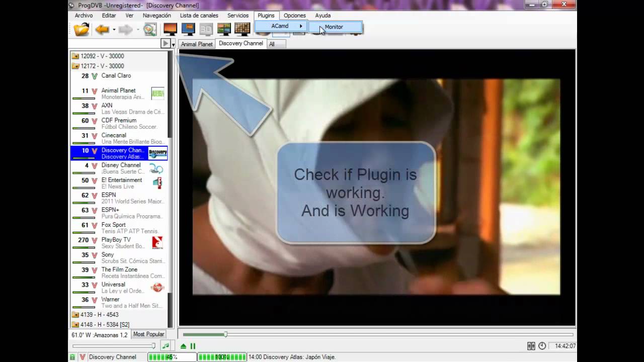Open the Archivo menu
The width and height of the screenshot is (644, 362).
(84, 16)
